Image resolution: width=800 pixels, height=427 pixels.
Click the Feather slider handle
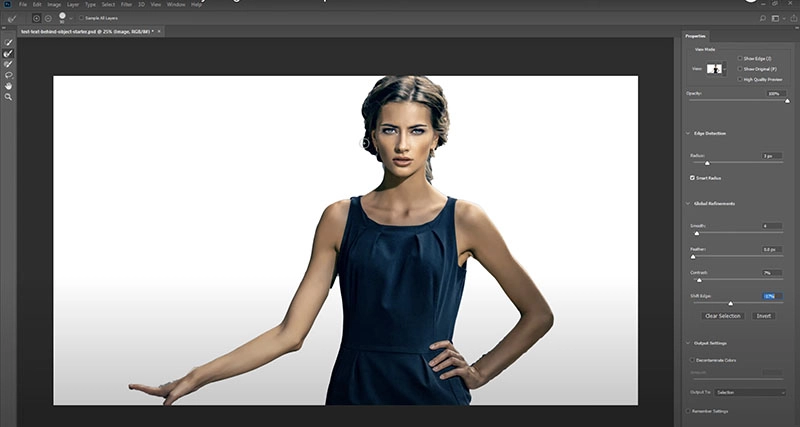tap(693, 257)
